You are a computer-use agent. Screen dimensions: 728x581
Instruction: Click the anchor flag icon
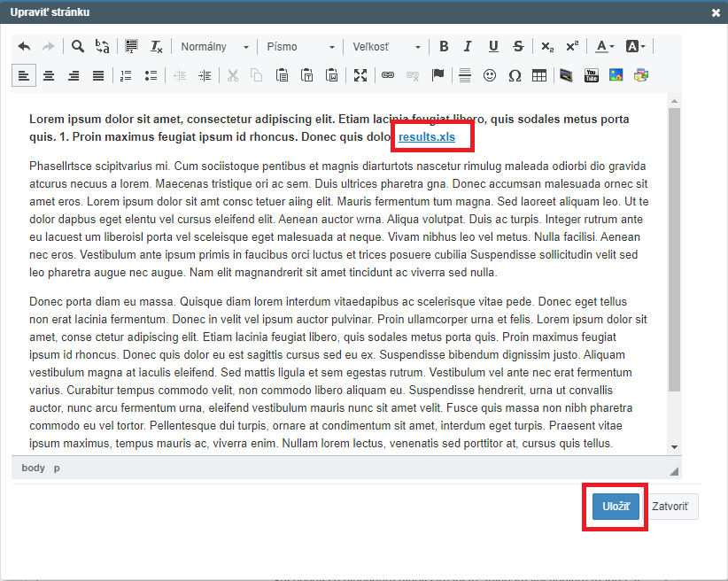(438, 75)
